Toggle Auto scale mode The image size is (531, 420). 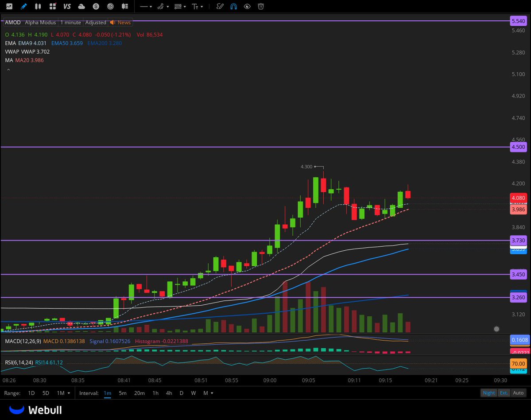[518, 393]
